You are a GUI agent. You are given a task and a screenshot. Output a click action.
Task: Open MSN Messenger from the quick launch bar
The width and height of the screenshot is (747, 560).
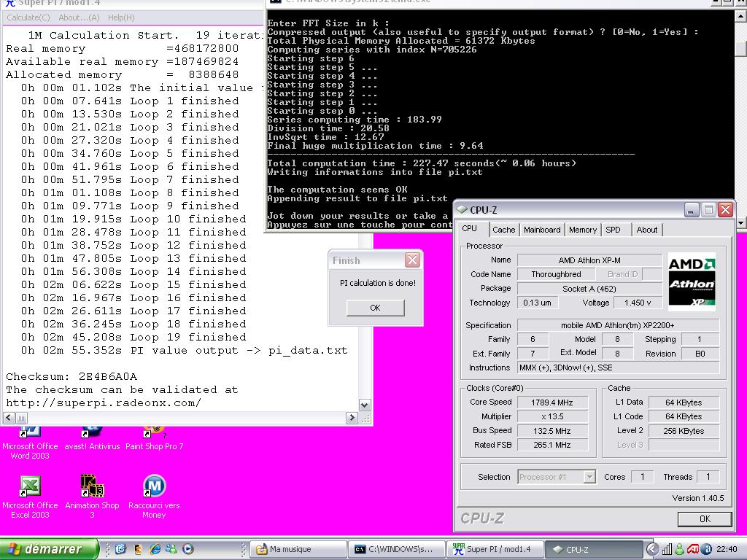(x=171, y=549)
